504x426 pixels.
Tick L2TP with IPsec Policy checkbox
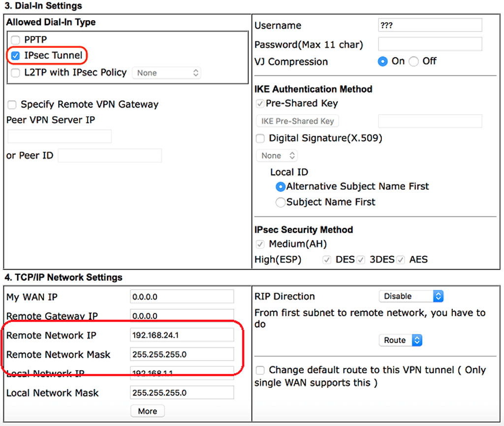click(x=16, y=73)
